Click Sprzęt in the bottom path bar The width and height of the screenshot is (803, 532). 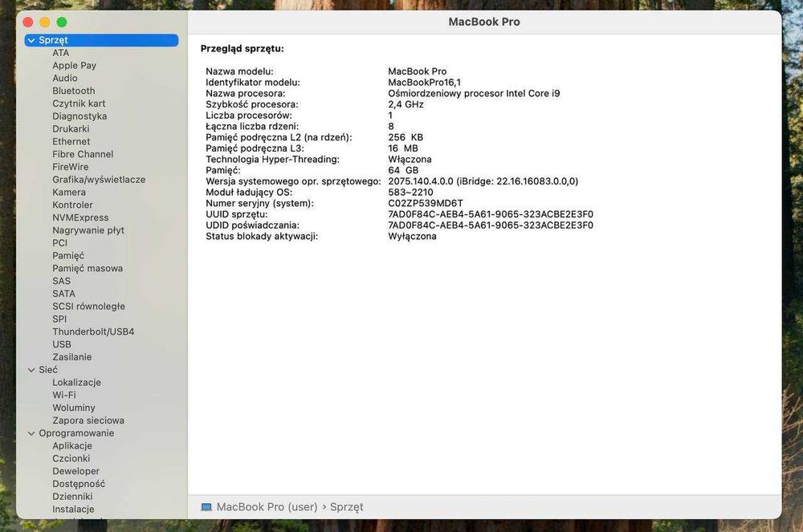(346, 507)
